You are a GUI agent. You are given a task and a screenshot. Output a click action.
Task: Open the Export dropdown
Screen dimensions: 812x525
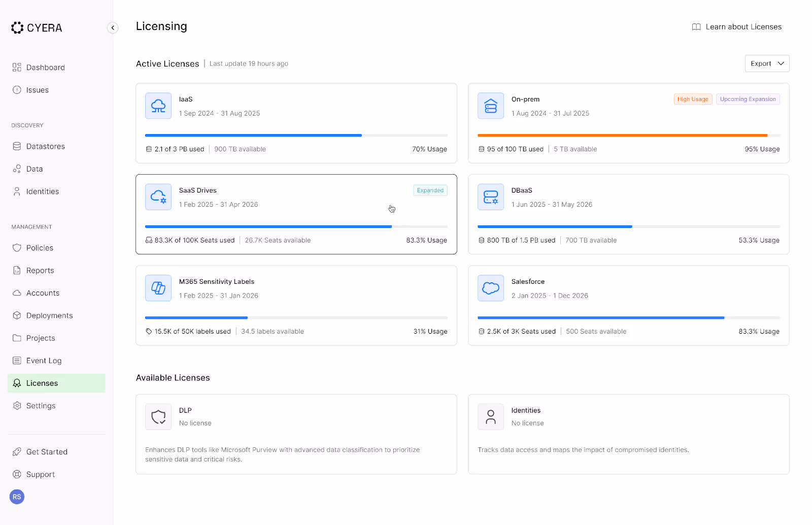point(767,63)
